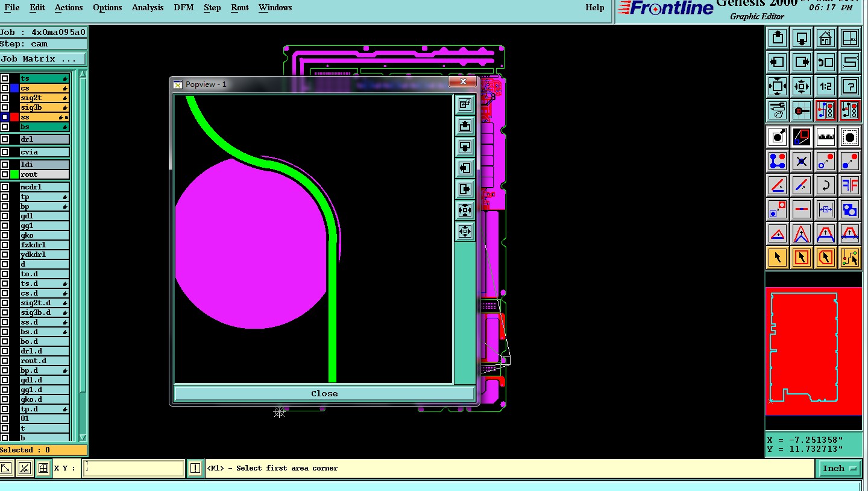
Task: Click the circular arrow rotate icon
Action: click(826, 185)
